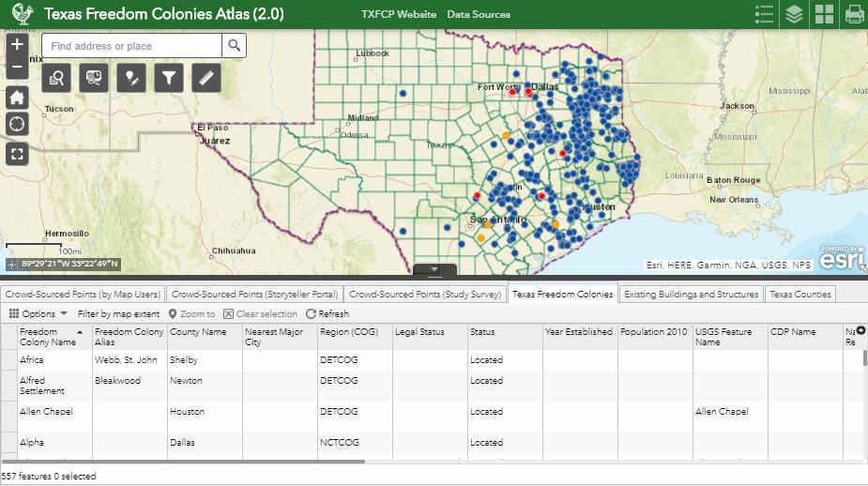The image size is (868, 486).
Task: Click the Alpha name cell
Action: click(x=54, y=443)
